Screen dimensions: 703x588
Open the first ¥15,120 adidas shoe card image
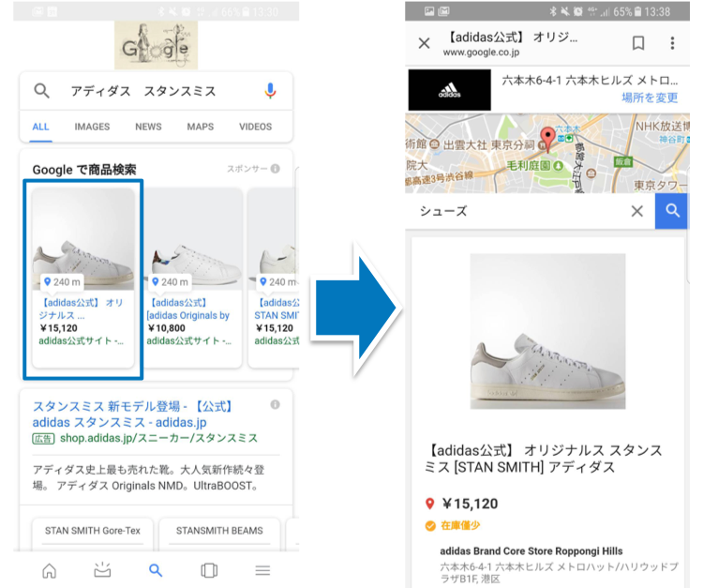[x=83, y=238]
